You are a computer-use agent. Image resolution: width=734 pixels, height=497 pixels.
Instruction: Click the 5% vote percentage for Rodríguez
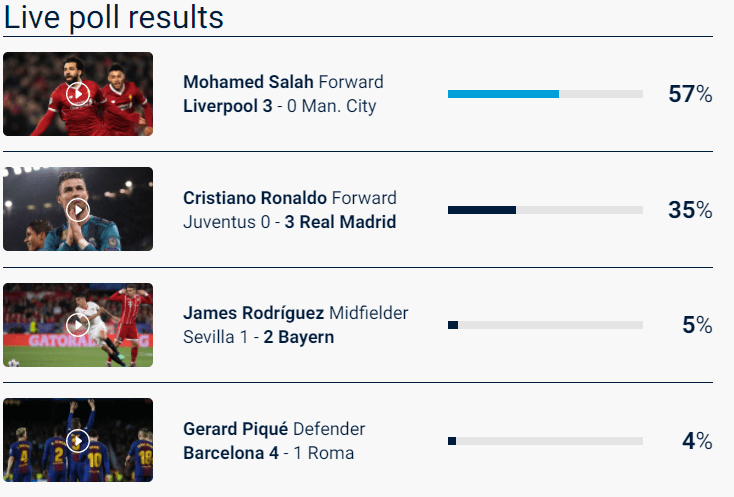[x=696, y=325]
